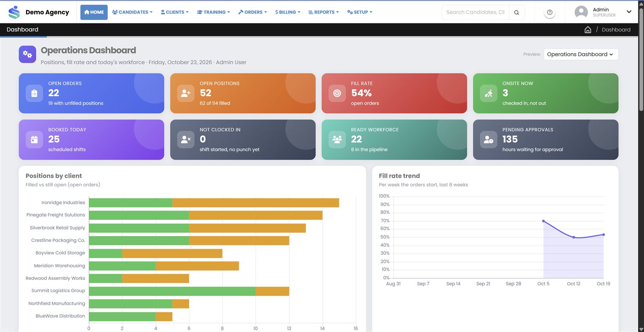
Task: Click the Onsite Now walking person icon
Action: [488, 93]
